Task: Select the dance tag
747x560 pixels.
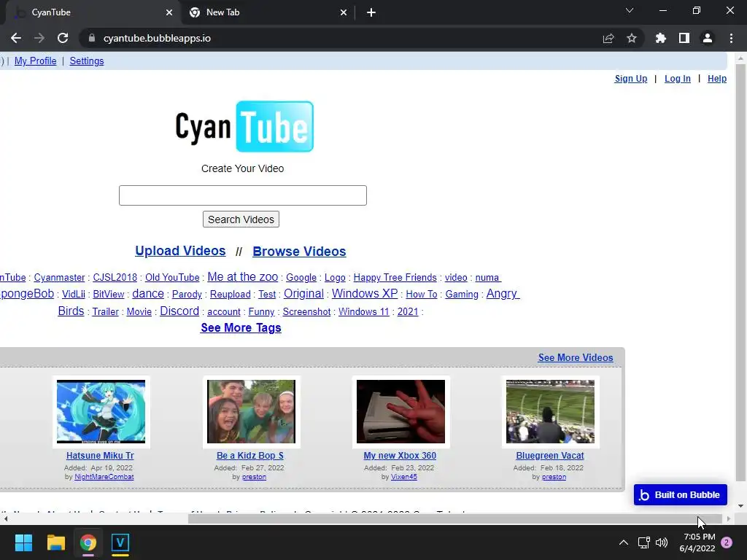Action: pyautogui.click(x=147, y=294)
